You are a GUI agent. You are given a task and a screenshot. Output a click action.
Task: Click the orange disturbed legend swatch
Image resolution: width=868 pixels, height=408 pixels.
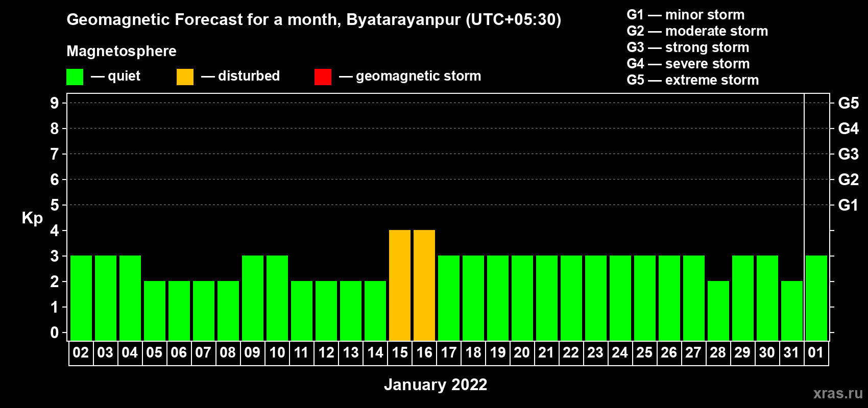(x=185, y=77)
